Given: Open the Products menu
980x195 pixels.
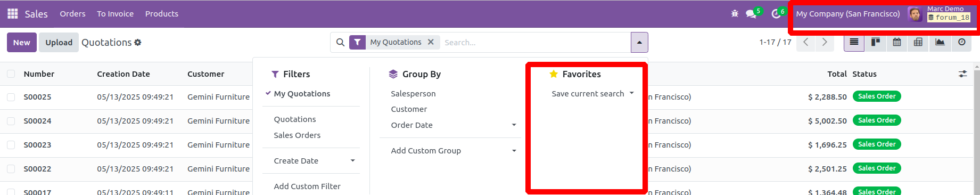Looking at the screenshot, I should [x=162, y=14].
